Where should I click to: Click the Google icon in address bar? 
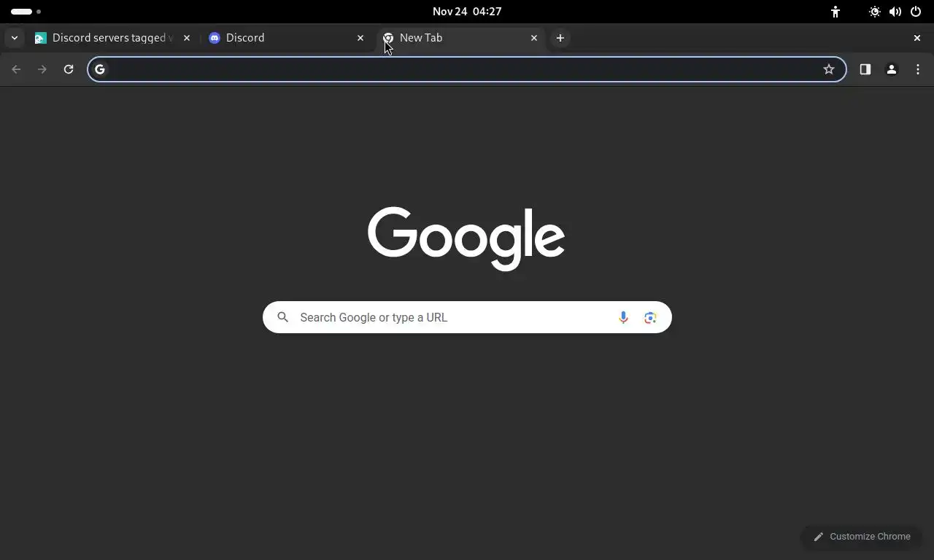coord(100,69)
